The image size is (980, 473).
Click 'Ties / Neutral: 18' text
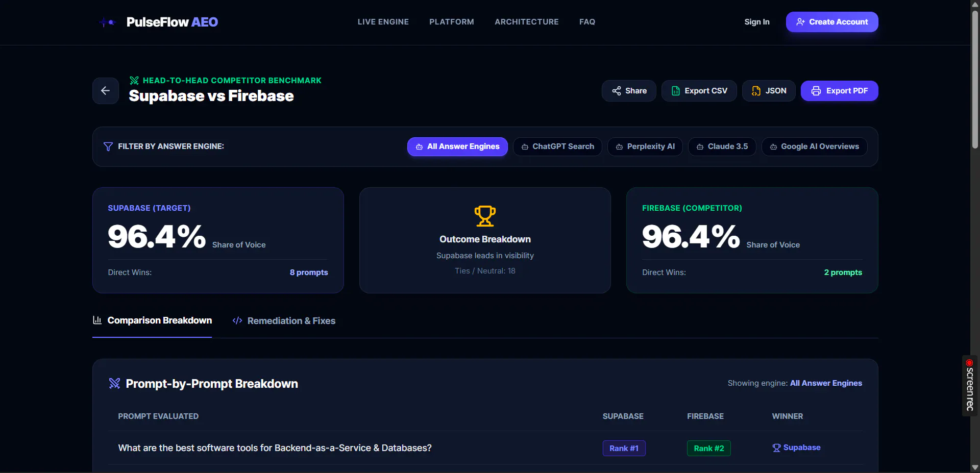pyautogui.click(x=485, y=271)
